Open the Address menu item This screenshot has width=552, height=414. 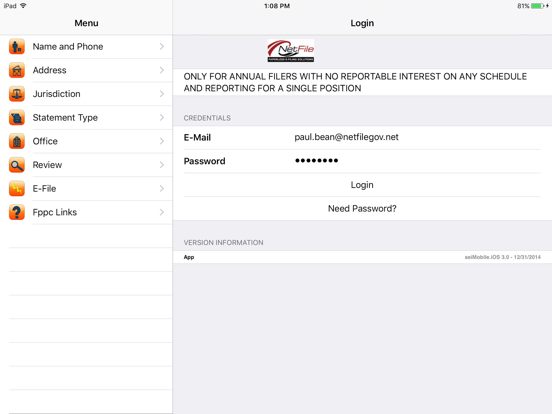[86, 70]
